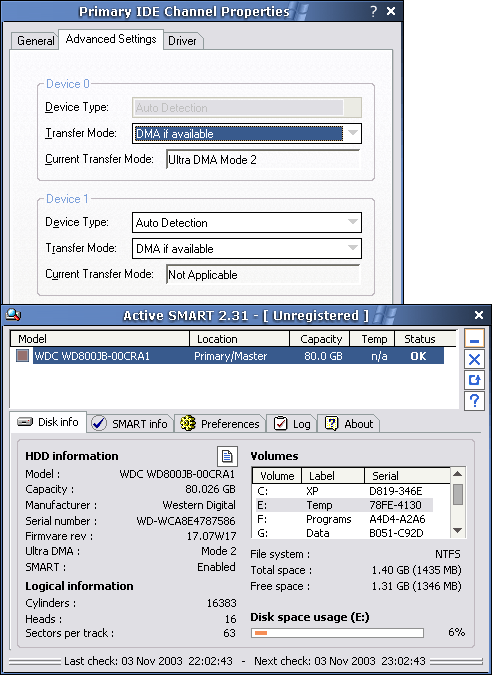Viewport: 492px width, 675px height.
Task: Click the 6% disk usage label
Action: (x=456, y=632)
